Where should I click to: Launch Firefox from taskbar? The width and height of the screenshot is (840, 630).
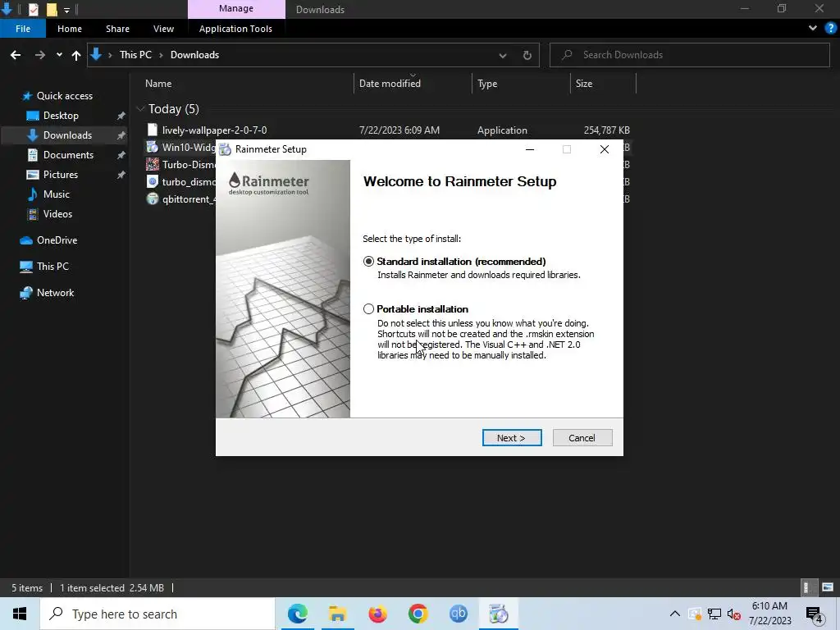coord(377,614)
